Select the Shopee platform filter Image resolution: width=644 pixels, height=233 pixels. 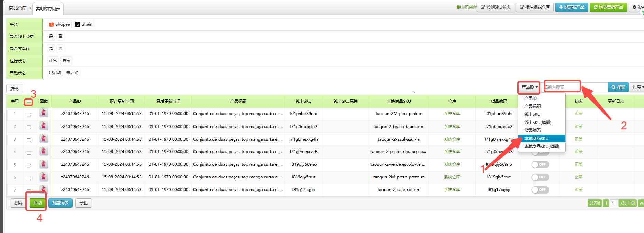(59, 24)
